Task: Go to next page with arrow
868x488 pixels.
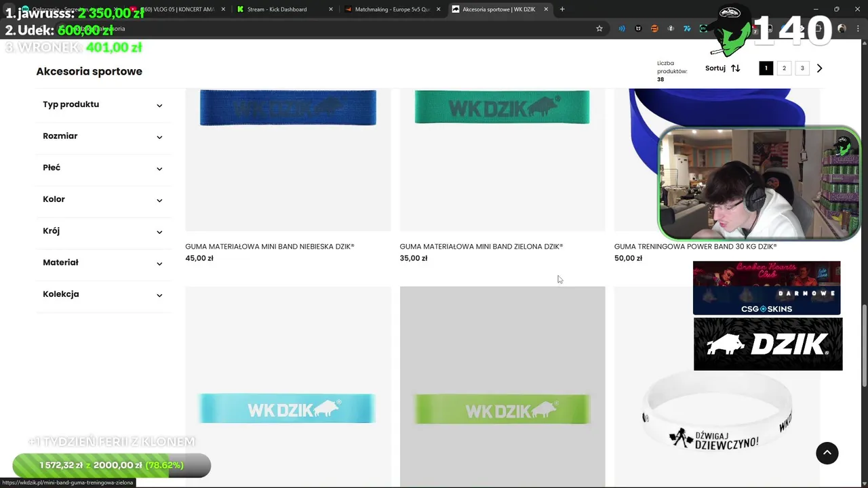Action: pyautogui.click(x=820, y=68)
